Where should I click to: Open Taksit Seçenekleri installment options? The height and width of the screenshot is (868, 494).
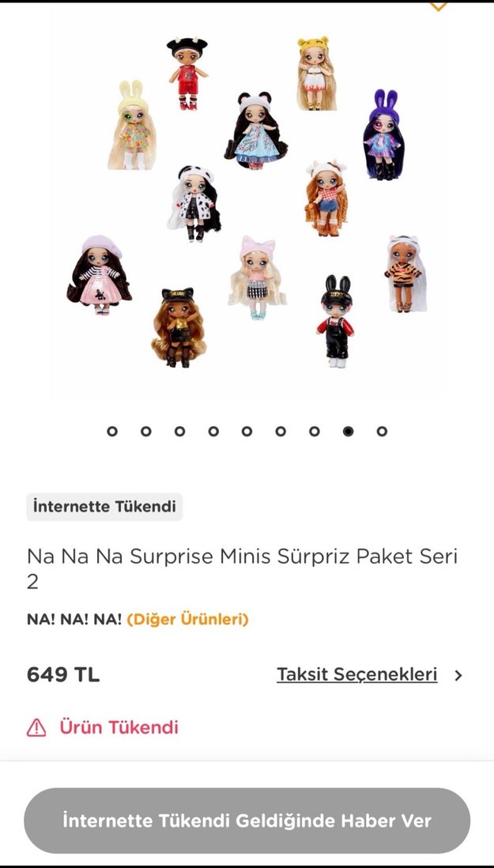pyautogui.click(x=356, y=675)
